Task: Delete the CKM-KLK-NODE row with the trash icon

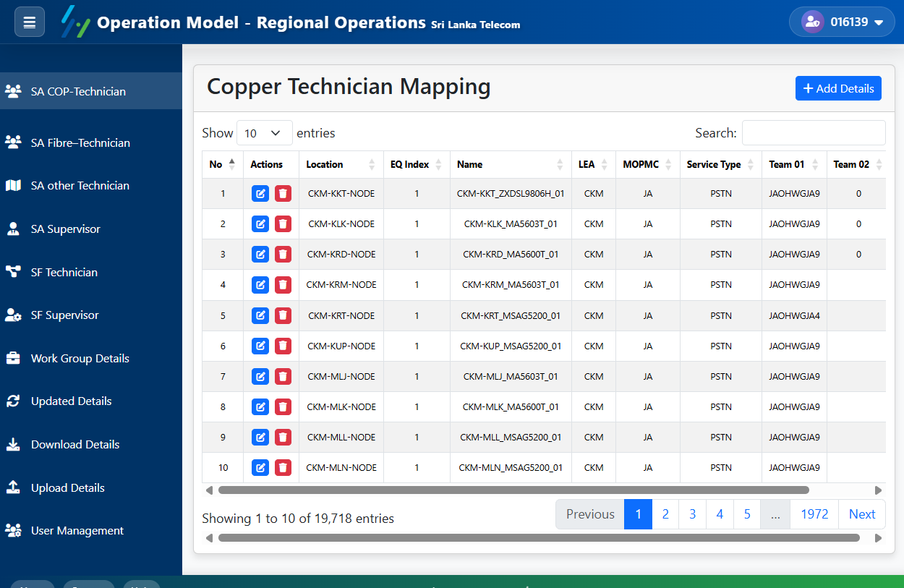Action: click(283, 223)
